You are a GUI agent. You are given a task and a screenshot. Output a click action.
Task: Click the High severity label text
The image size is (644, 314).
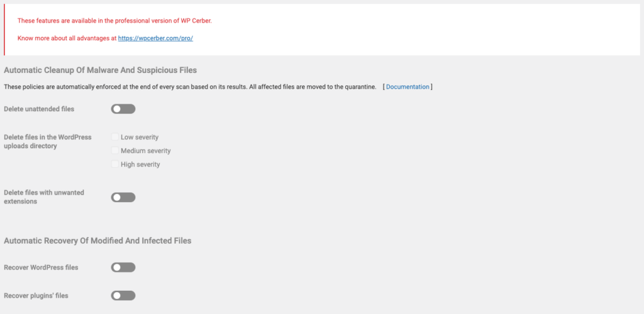(140, 165)
